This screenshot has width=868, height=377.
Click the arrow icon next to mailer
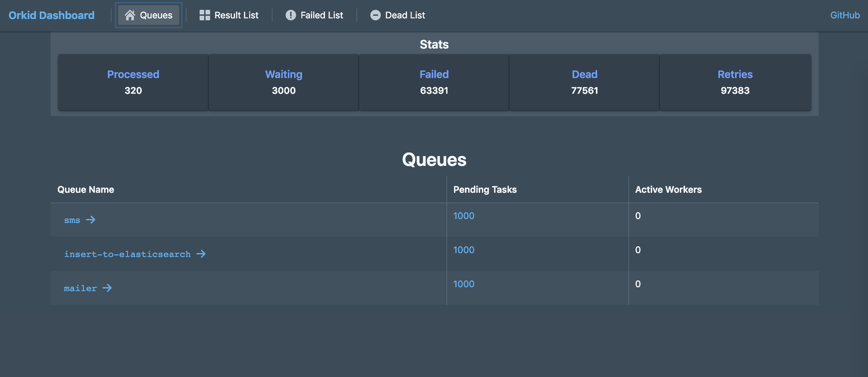[x=107, y=288]
